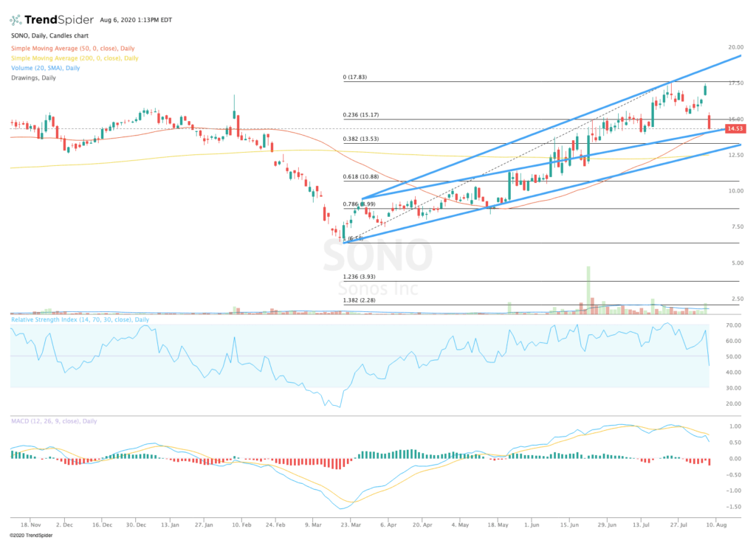
Task: Click the -1.00 value on MACD axis
Action: pos(735,491)
